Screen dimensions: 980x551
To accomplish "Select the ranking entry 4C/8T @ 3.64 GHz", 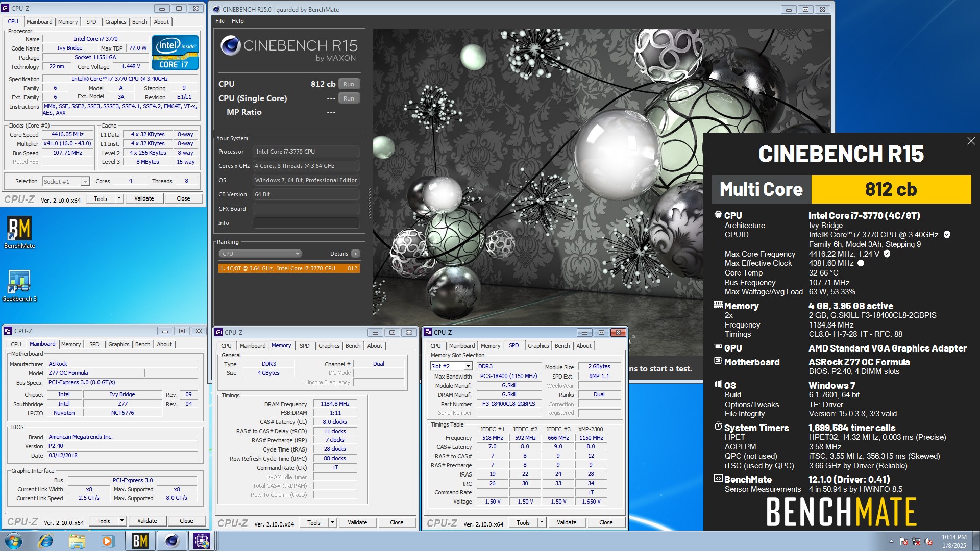I will (289, 268).
